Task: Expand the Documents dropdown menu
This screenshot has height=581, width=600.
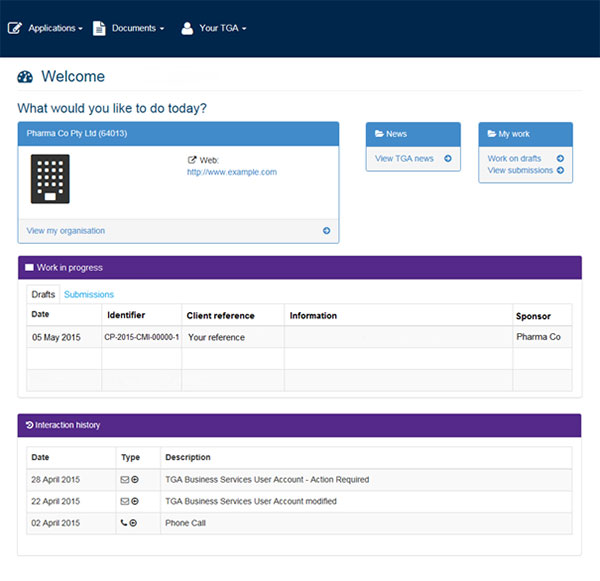Action: 129,28
